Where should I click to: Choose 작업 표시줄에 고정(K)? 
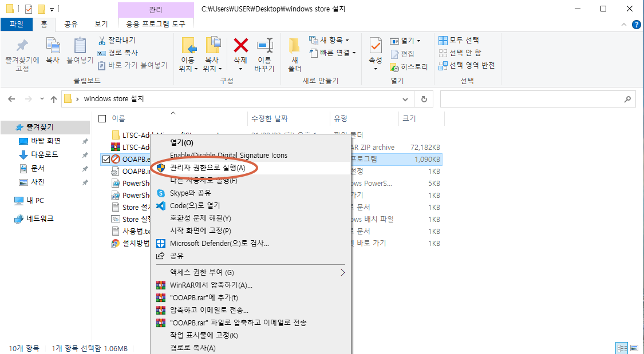(204, 336)
